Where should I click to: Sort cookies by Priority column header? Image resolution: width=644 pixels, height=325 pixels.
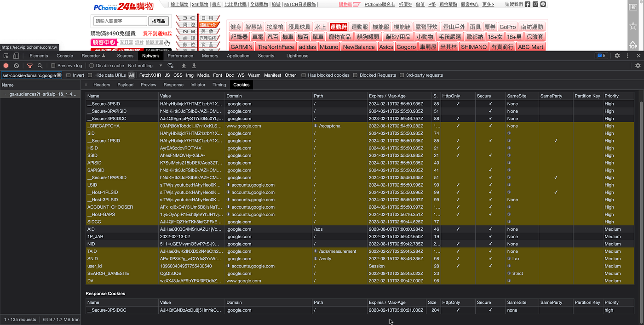point(619,96)
